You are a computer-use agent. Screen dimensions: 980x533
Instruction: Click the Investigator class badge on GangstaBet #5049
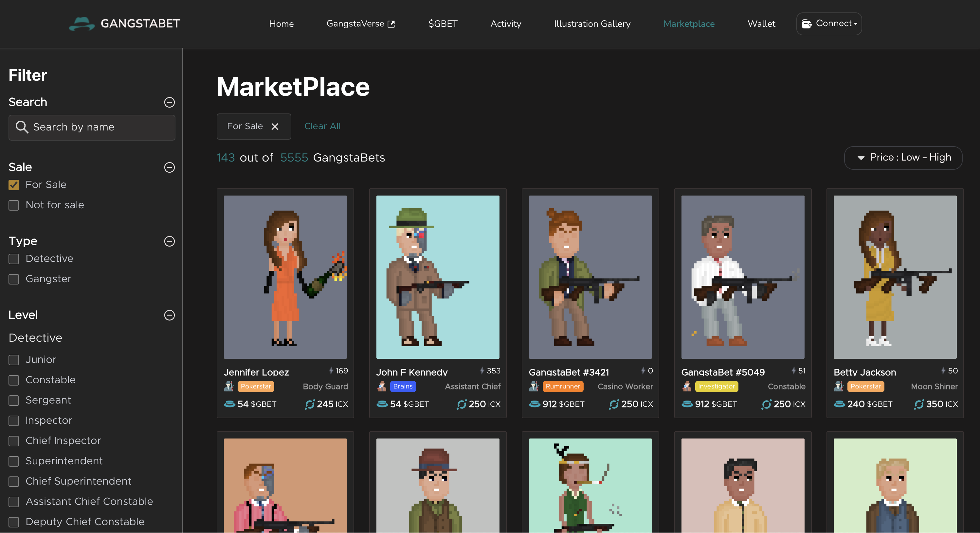[x=717, y=387]
